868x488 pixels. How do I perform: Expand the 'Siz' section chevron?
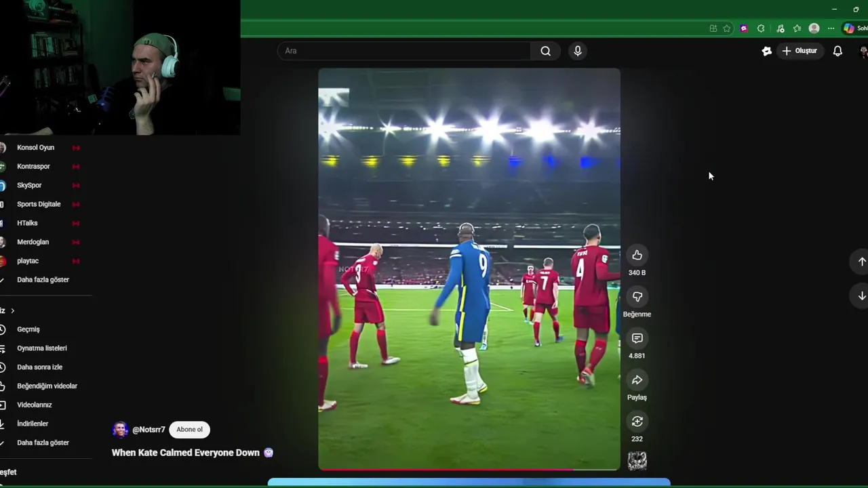[x=12, y=310]
